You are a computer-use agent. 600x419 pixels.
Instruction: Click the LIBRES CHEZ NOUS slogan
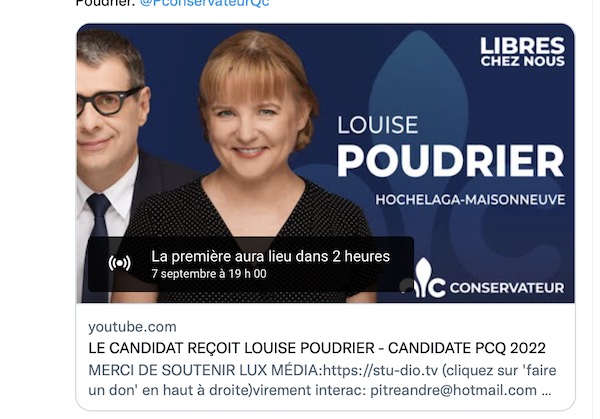click(x=523, y=52)
